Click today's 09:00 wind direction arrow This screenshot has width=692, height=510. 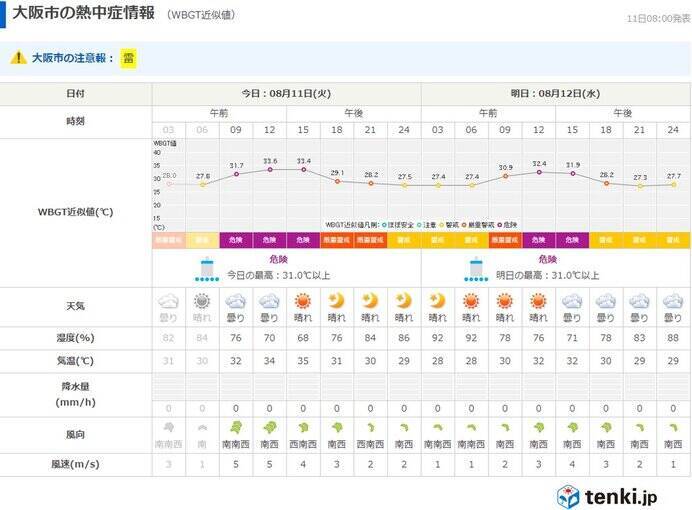[237, 427]
